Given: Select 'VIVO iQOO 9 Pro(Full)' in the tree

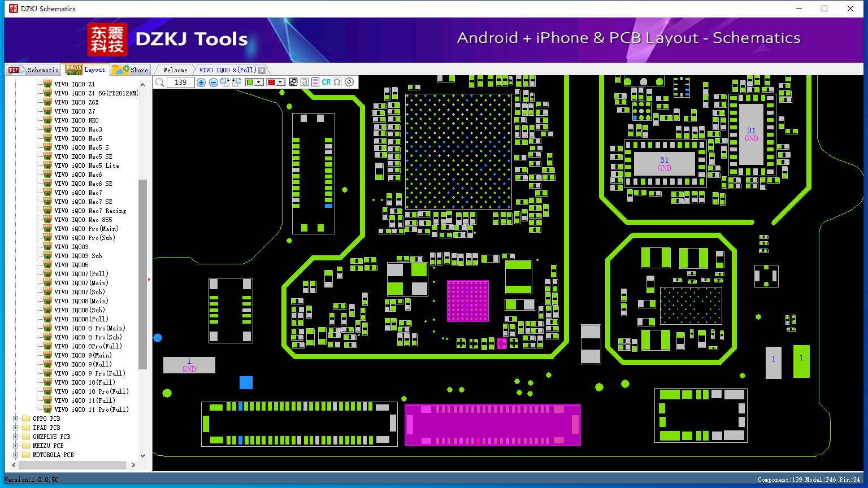Looking at the screenshot, I should tap(90, 373).
